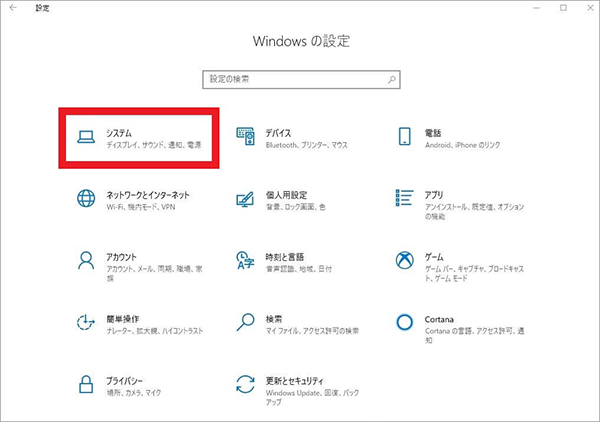
Task: Go back with the arrow button
Action: tap(13, 8)
